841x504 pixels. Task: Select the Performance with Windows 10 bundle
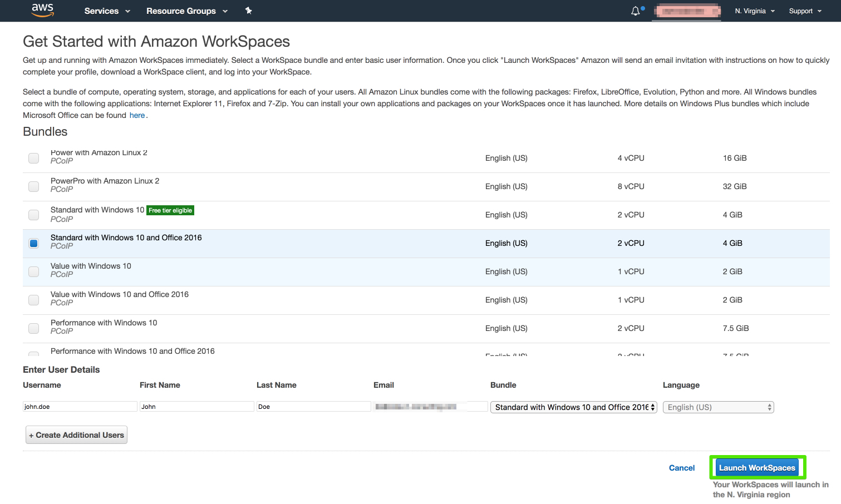33,328
